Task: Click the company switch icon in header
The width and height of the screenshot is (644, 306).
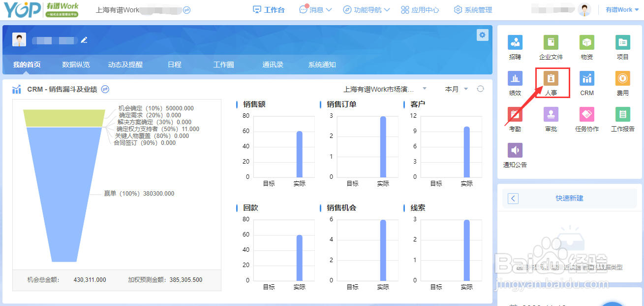Action: tap(186, 10)
